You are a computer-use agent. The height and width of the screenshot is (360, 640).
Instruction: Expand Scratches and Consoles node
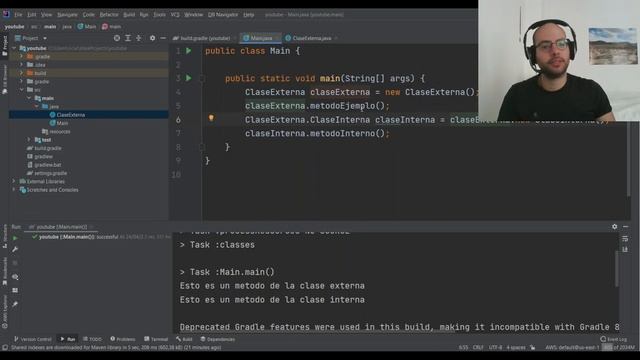14,190
